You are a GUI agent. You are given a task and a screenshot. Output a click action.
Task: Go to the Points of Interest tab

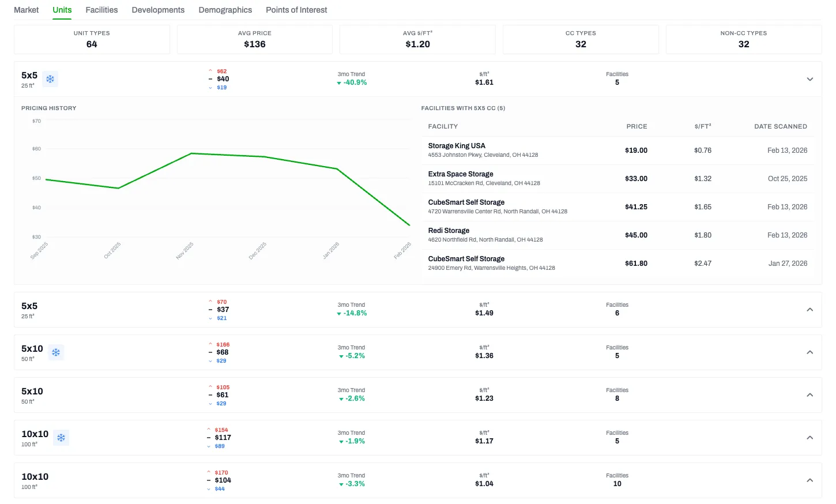pyautogui.click(x=296, y=10)
